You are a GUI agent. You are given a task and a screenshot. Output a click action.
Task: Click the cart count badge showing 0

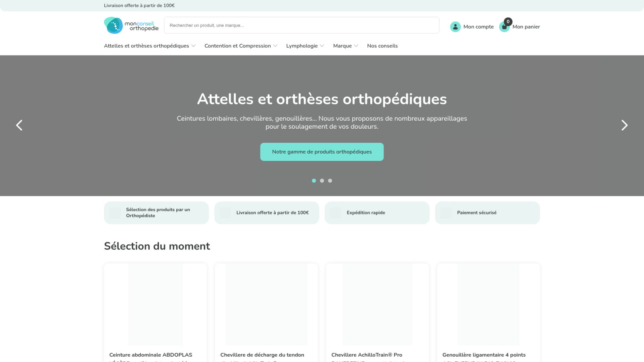[508, 22]
